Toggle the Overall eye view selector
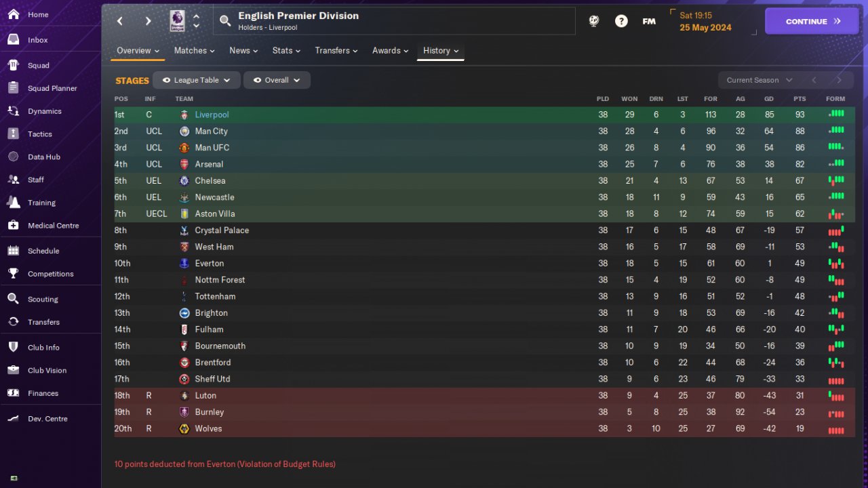Screen dimensions: 868x488 pyautogui.click(x=257, y=80)
